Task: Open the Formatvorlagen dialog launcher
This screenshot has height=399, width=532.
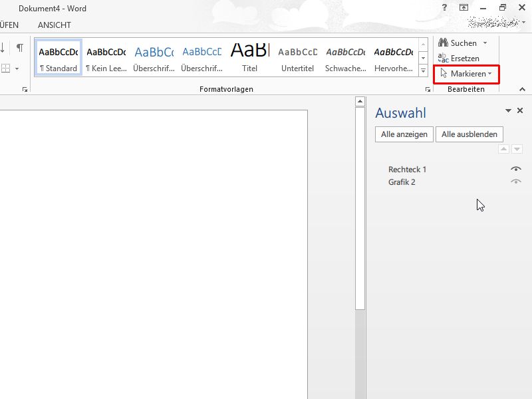Action: tap(428, 90)
